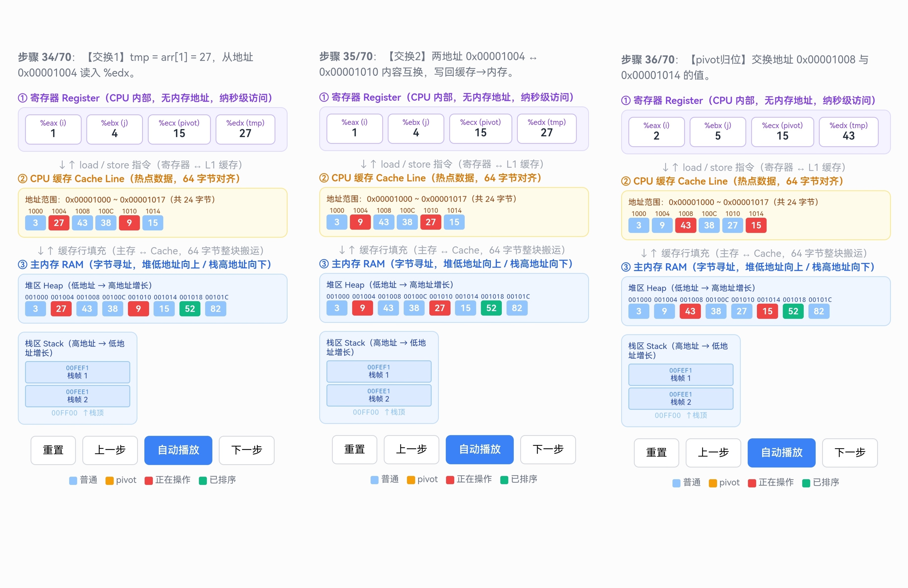Screen dimensions: 908x588
Task: Click heap cell 82 in step 36
Action: click(x=819, y=311)
